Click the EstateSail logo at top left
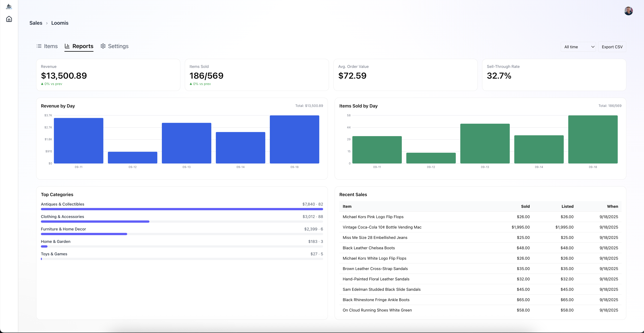Viewport: 644px width, 333px height. [9, 6]
